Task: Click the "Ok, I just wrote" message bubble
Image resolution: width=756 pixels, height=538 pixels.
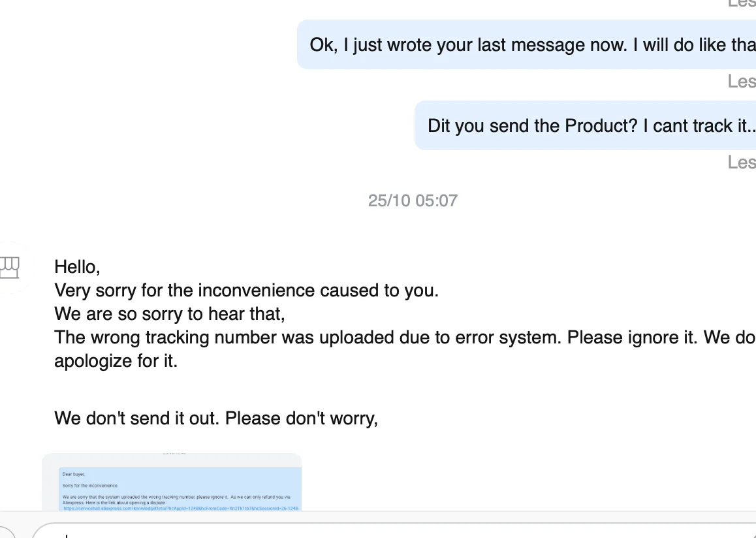Action: 526,45
